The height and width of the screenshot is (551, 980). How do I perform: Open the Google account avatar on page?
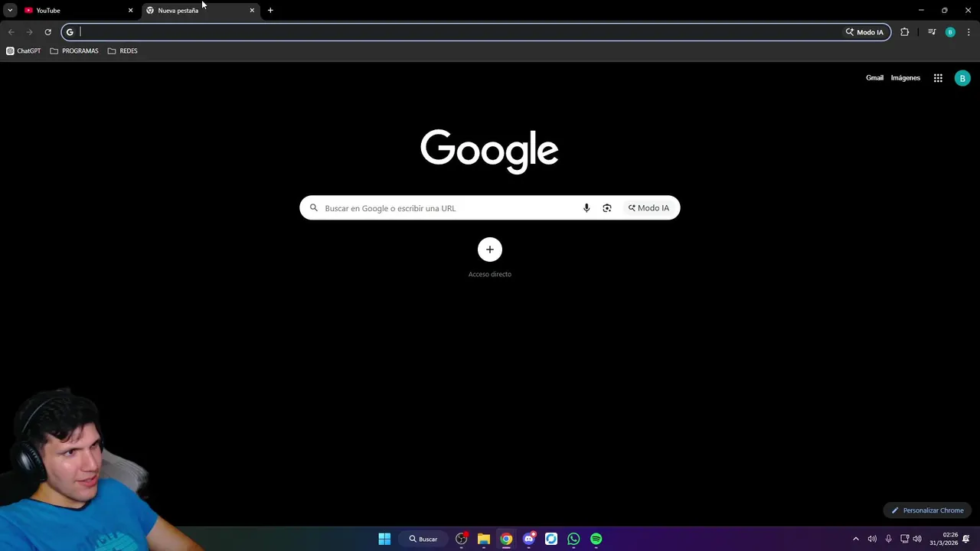pyautogui.click(x=962, y=78)
